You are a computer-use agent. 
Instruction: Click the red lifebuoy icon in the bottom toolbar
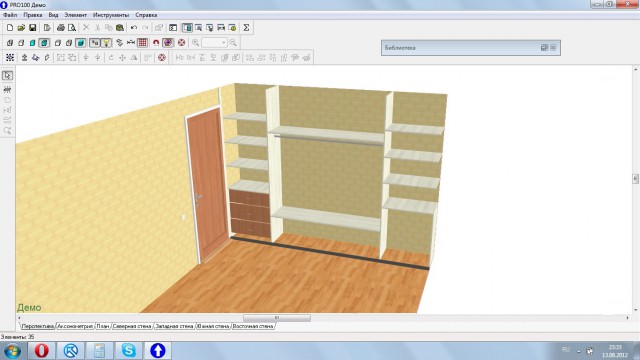coord(162,58)
